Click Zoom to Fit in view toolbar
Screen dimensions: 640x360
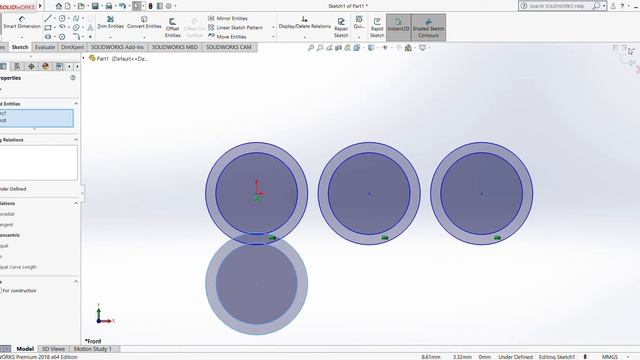pos(311,48)
